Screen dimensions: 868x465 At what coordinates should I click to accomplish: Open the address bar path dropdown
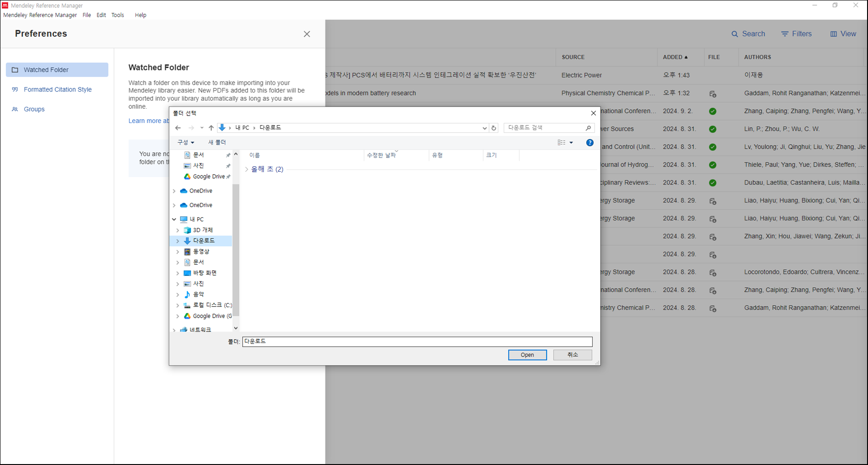click(484, 128)
